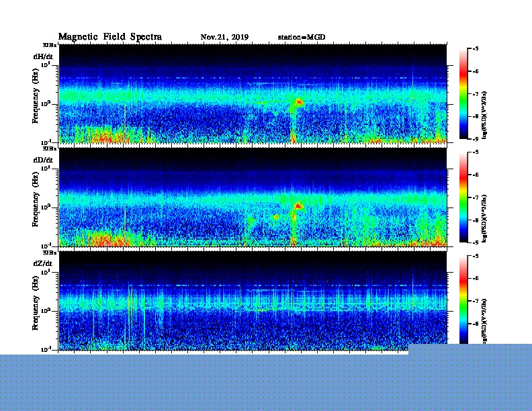Click the -9 tick on the dD/dt colorbar
532x411 pixels.
[x=476, y=242]
